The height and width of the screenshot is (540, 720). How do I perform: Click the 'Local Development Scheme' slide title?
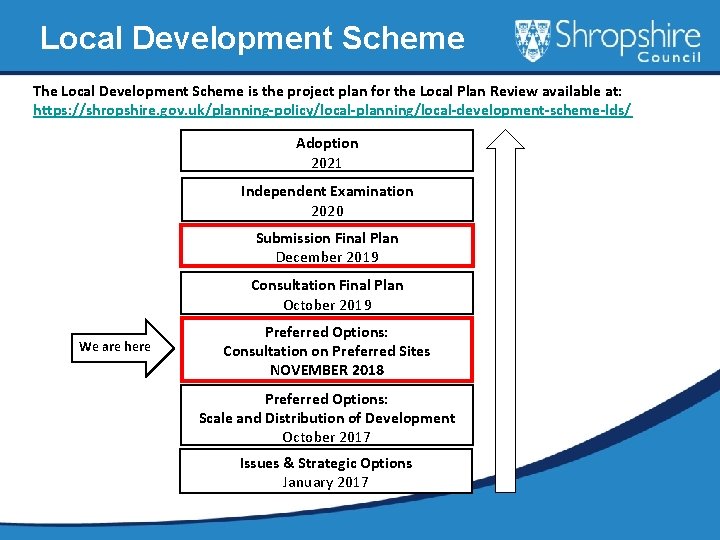pyautogui.click(x=252, y=38)
